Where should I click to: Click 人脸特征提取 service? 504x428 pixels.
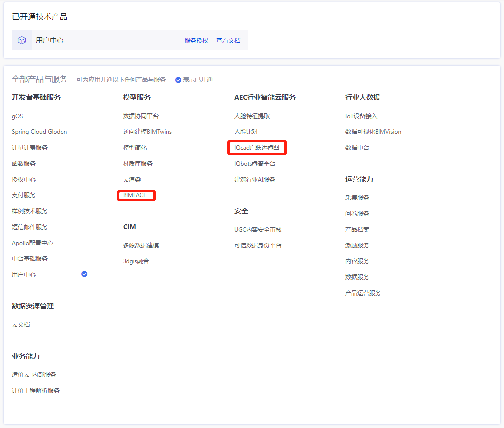252,116
